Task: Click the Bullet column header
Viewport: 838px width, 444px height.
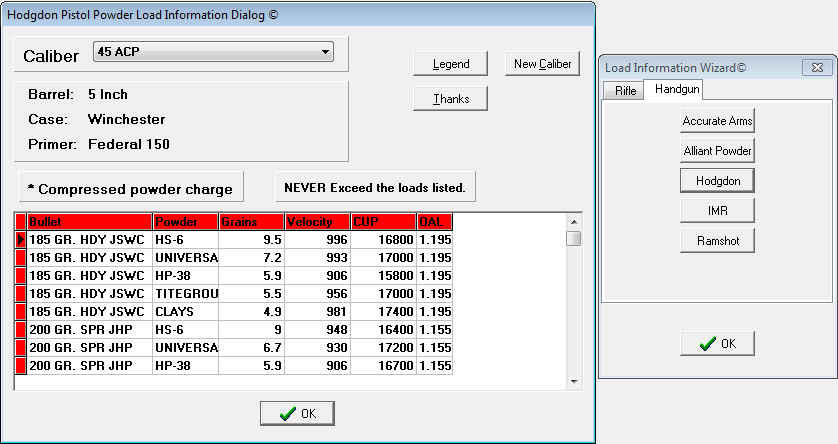Action: click(x=90, y=221)
